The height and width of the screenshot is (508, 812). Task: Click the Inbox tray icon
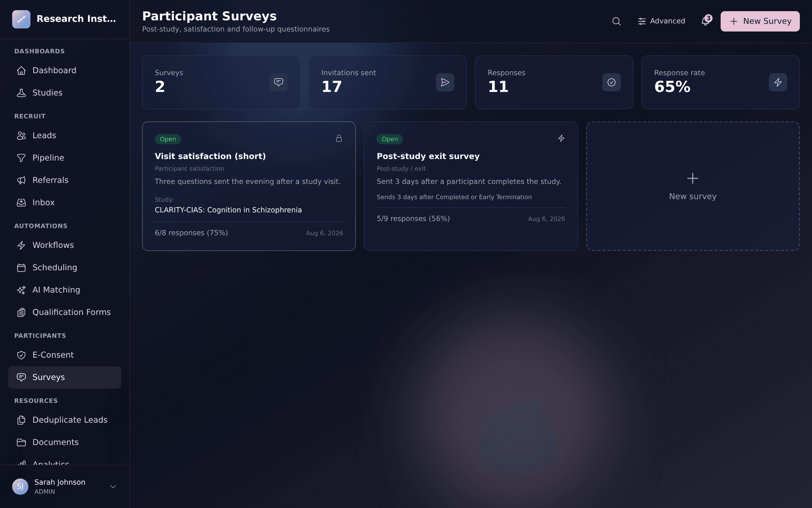[21, 203]
